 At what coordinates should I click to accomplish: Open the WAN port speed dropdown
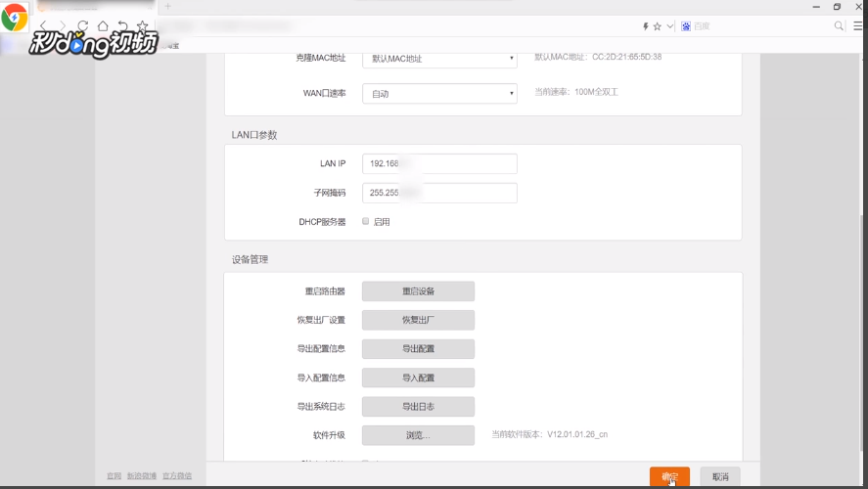tap(439, 94)
